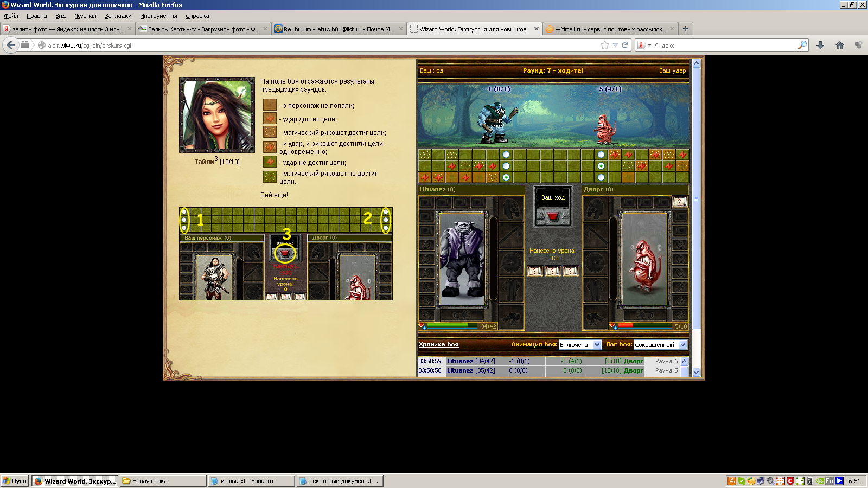Bookmark this page with the star icon
Screen dimensions: 868x488
point(605,45)
